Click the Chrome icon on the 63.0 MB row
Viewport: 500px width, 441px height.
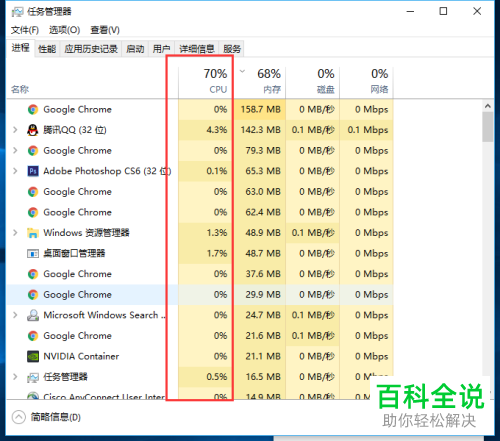click(x=33, y=192)
